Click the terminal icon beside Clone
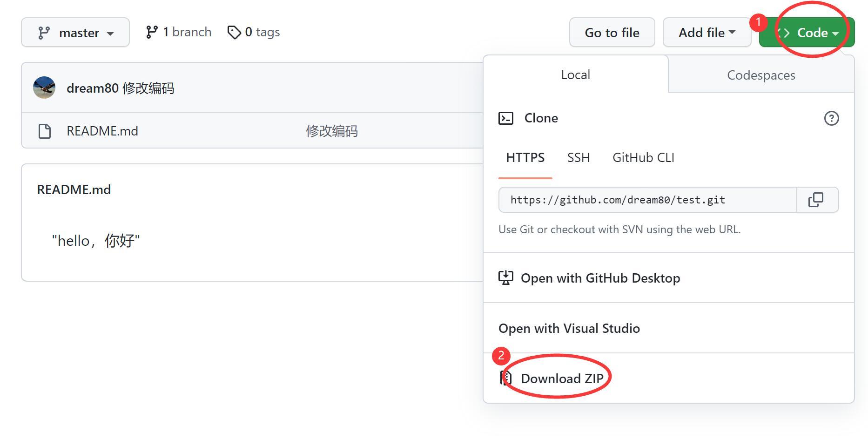This screenshot has height=446, width=868. (x=506, y=118)
